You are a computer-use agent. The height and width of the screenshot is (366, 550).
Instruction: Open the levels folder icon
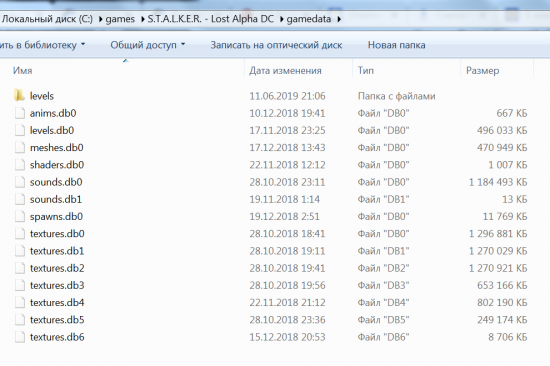[x=19, y=95]
